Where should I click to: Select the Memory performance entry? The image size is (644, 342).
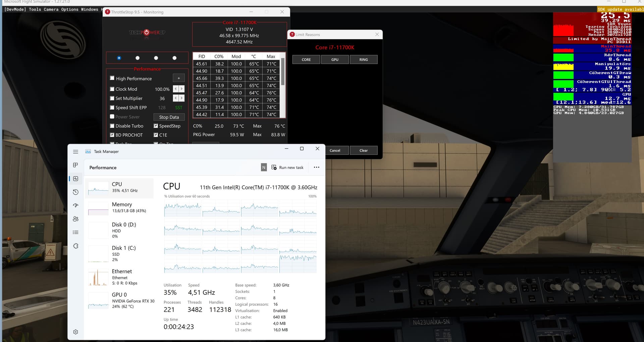119,208
